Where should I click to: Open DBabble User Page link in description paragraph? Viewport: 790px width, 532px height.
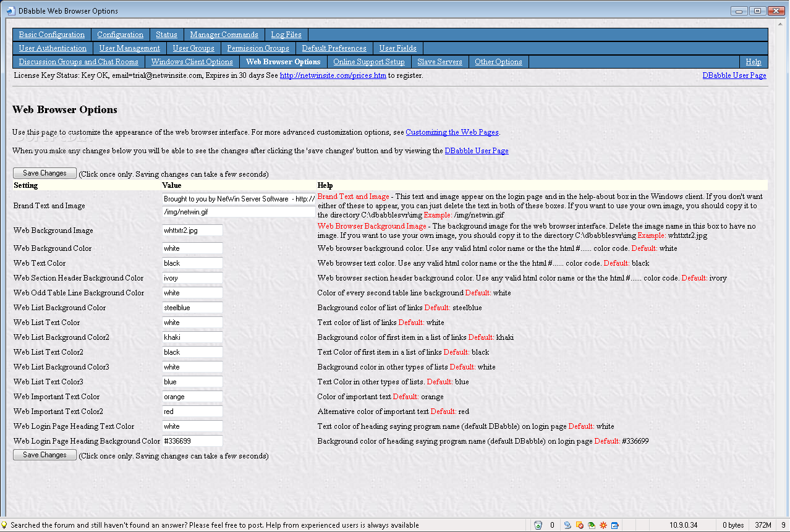click(477, 151)
